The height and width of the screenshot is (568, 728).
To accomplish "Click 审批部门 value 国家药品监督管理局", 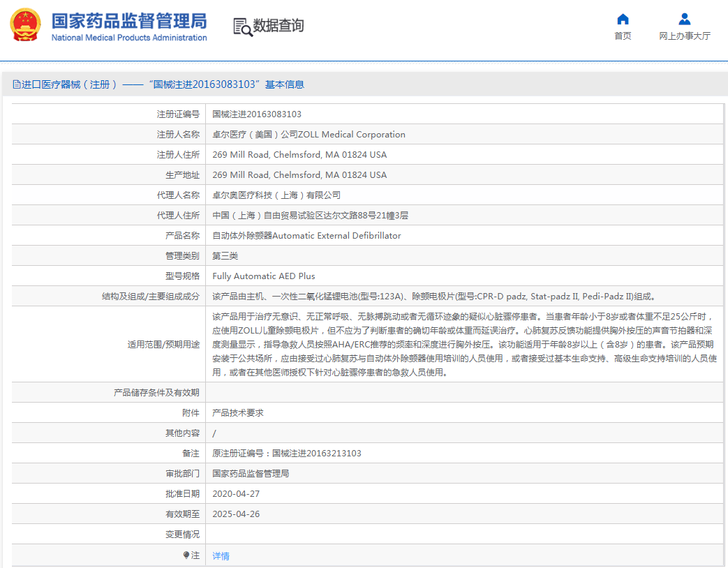I will pos(251,474).
